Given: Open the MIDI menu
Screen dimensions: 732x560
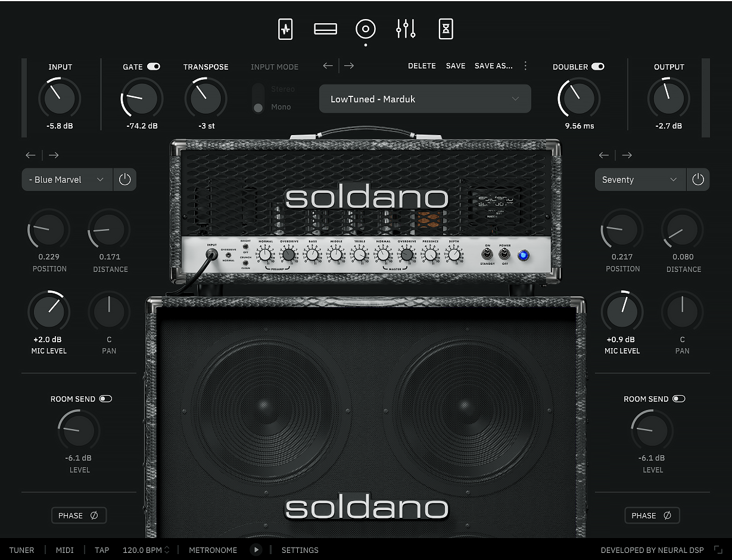Looking at the screenshot, I should click(x=65, y=550).
